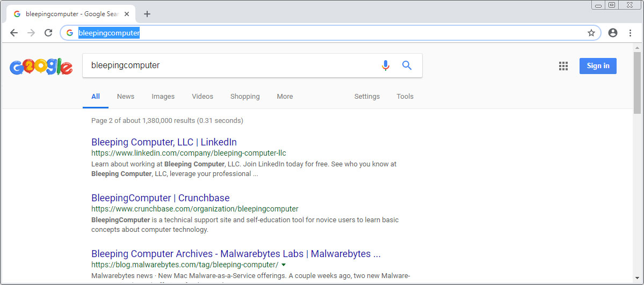Minimize the Chrome window
This screenshot has height=285, width=644.
[598, 5]
